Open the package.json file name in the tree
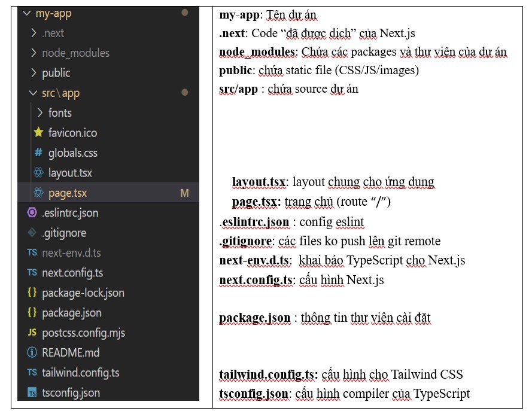Screen dimensions: 532x411 72,313
